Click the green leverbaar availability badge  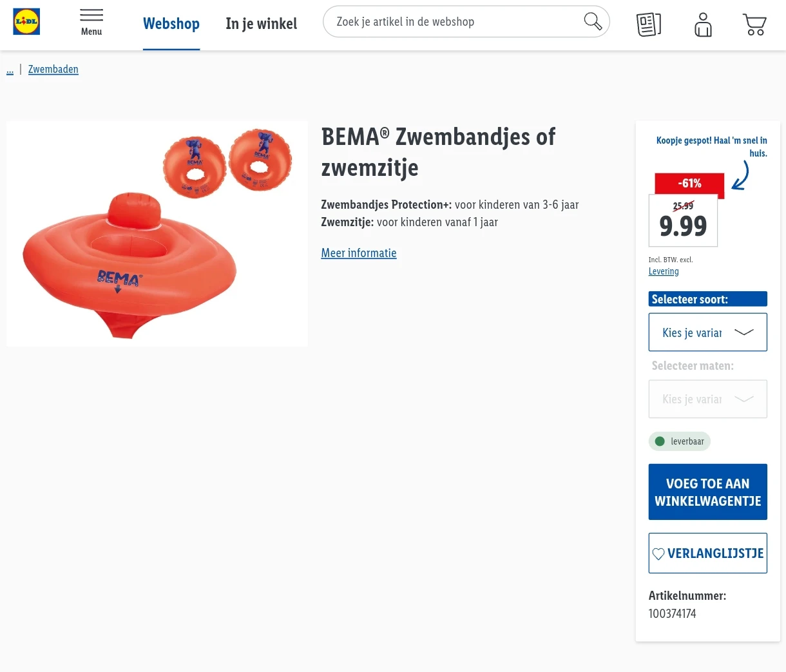click(x=679, y=441)
